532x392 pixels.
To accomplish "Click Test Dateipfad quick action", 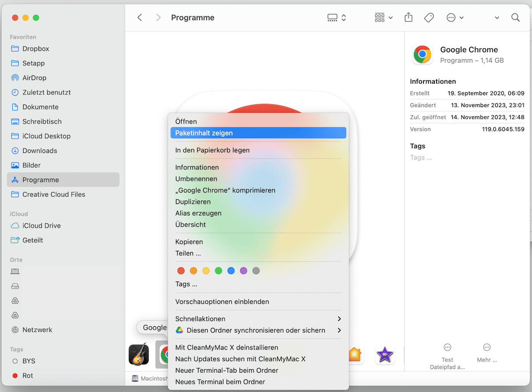I will [447, 356].
